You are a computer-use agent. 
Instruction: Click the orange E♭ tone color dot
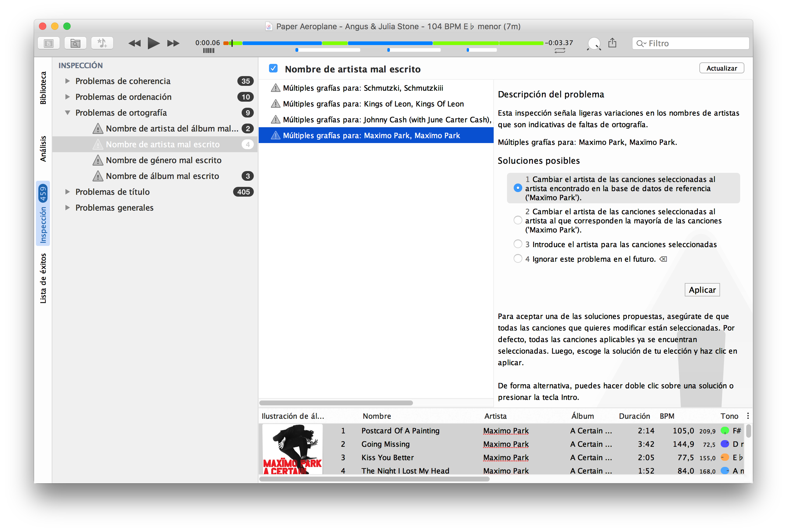[x=725, y=457]
